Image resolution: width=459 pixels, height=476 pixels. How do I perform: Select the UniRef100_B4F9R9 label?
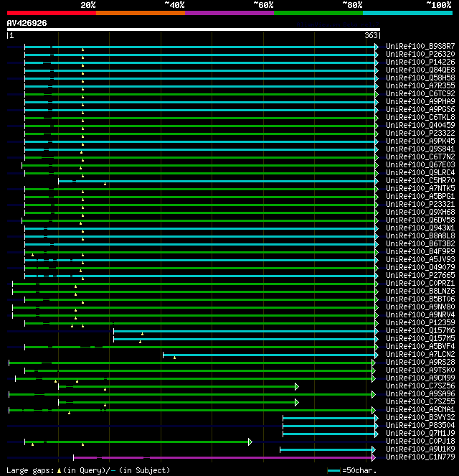point(420,251)
